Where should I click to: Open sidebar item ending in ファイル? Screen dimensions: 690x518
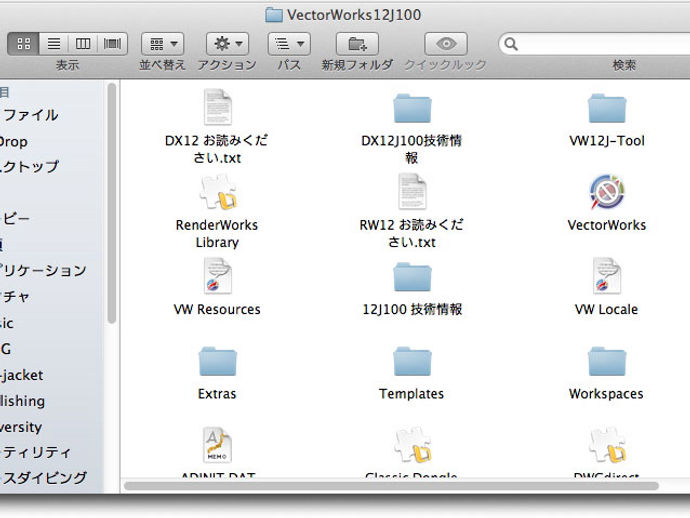pyautogui.click(x=29, y=115)
